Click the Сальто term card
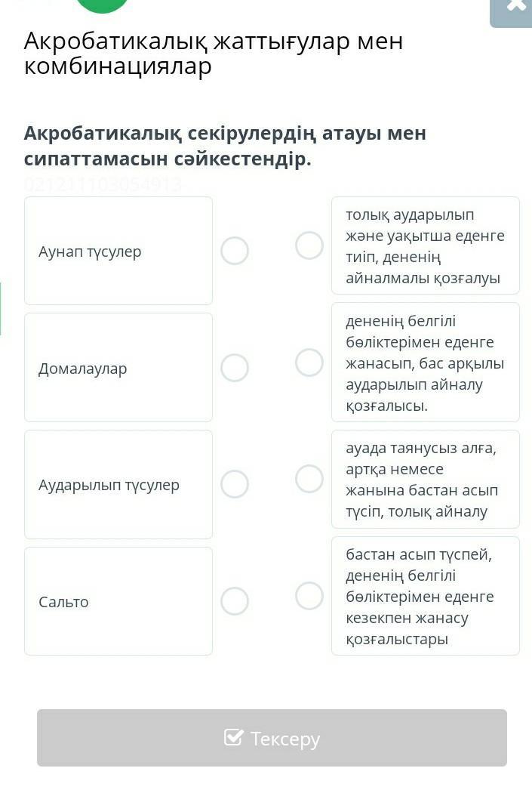The height and width of the screenshot is (793, 532). [x=118, y=601]
